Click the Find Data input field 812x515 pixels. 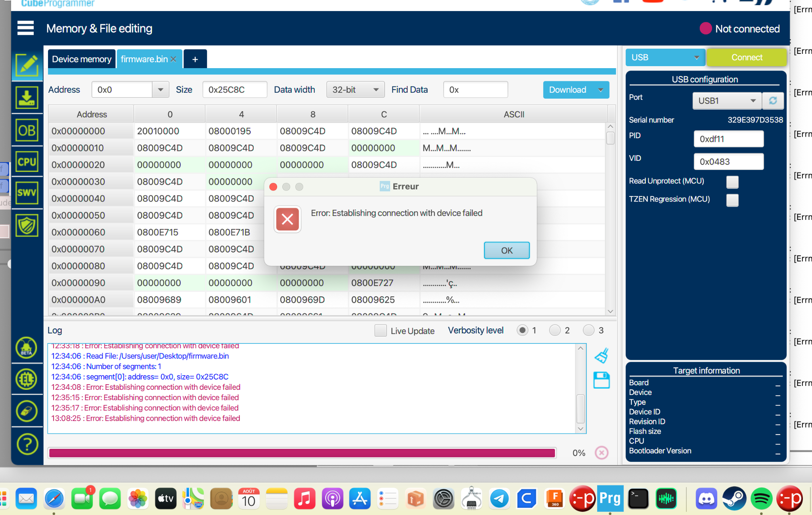tap(475, 90)
